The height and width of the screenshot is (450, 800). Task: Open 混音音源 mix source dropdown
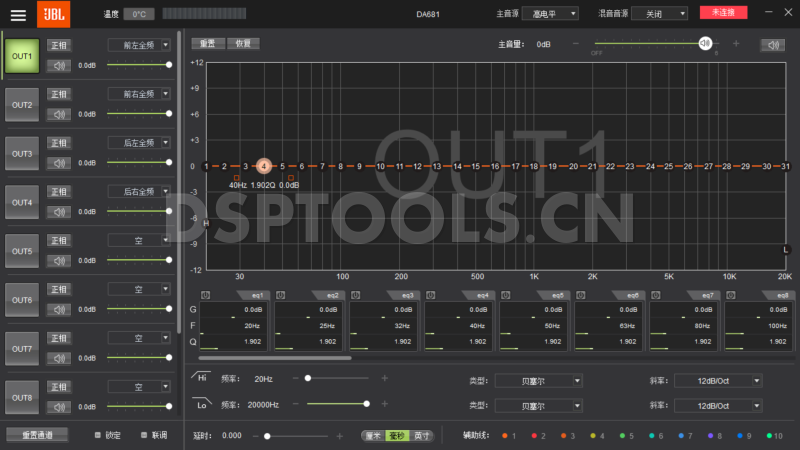(659, 14)
